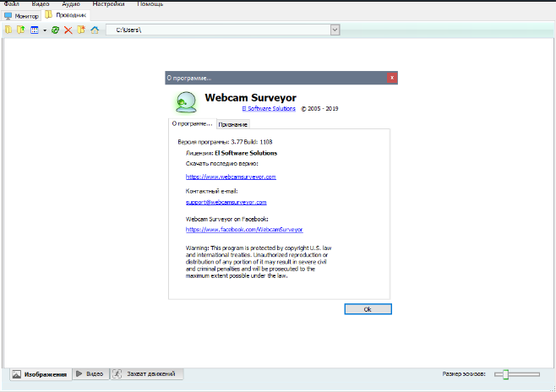
Task: Close the О программе dialog
Action: click(x=392, y=78)
